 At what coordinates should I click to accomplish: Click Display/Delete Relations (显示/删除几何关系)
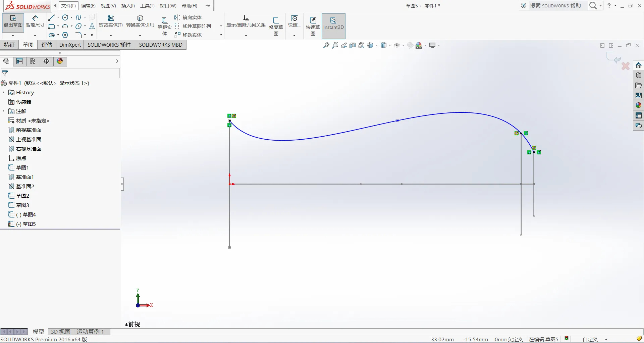pos(246,21)
